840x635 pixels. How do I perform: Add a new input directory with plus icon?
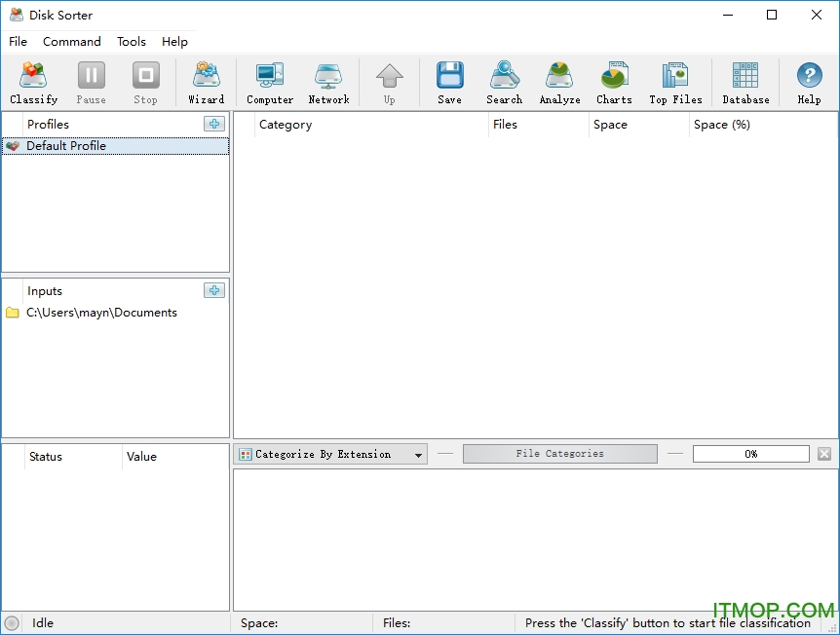[214, 290]
